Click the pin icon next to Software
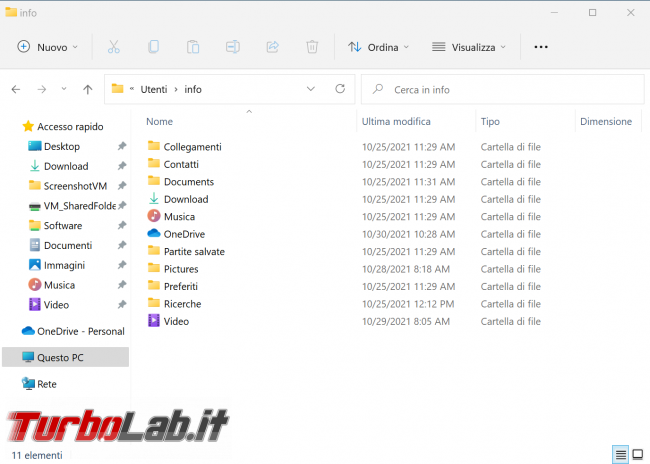 pyautogui.click(x=121, y=225)
